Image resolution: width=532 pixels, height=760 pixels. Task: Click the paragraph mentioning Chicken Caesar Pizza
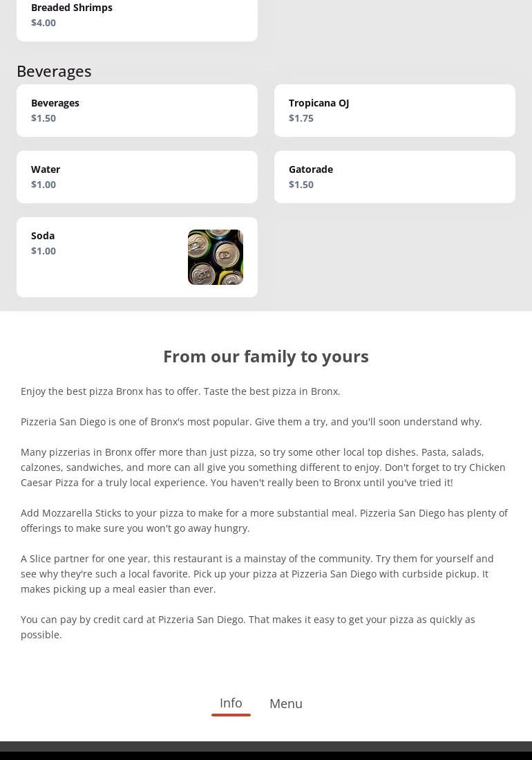click(263, 467)
